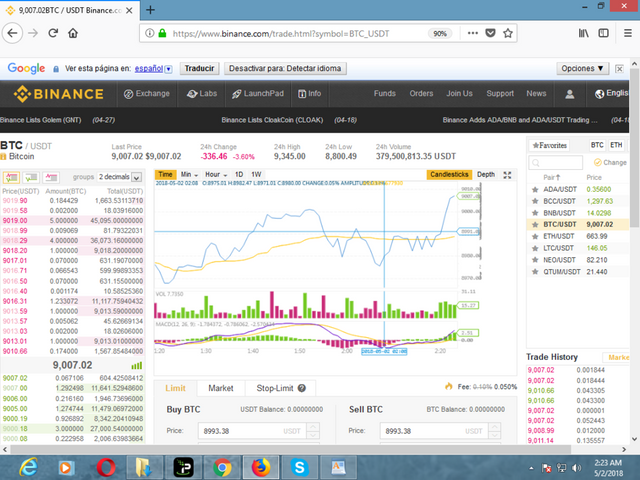The height and width of the screenshot is (480, 640).
Task: Open a new browser tab
Action: coord(150,10)
